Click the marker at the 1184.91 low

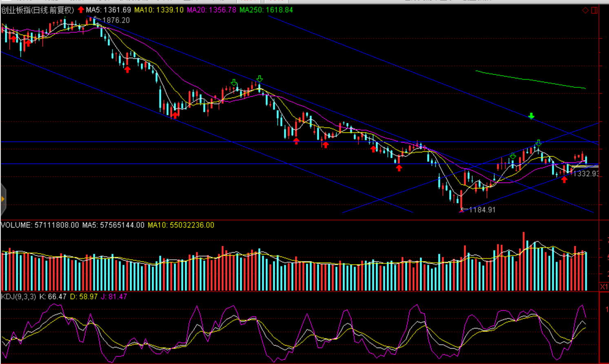(x=462, y=210)
